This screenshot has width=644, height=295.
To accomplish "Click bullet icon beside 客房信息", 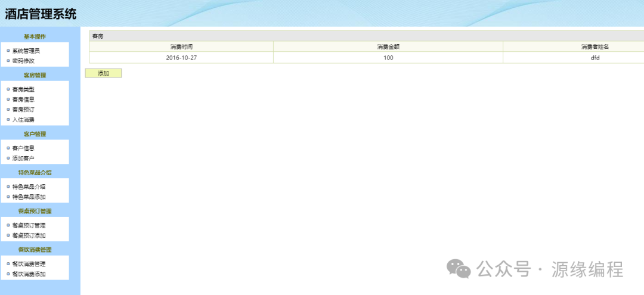I will click(8, 100).
